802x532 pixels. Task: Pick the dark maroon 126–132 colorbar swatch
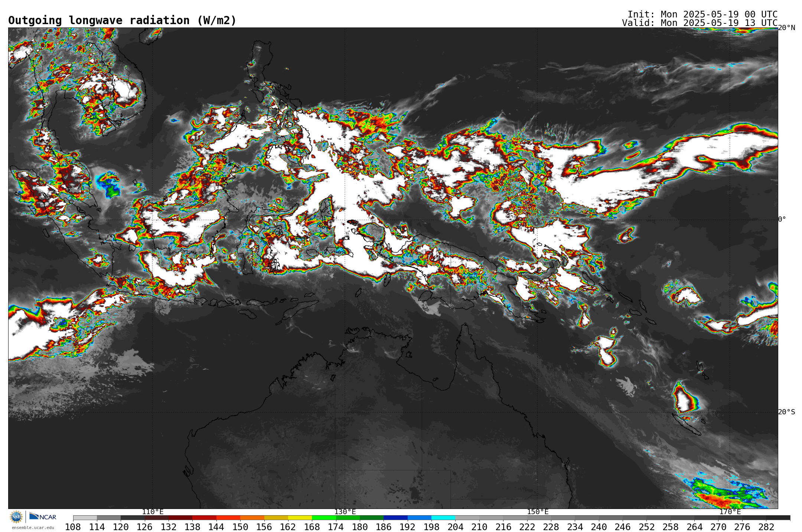coord(157,518)
